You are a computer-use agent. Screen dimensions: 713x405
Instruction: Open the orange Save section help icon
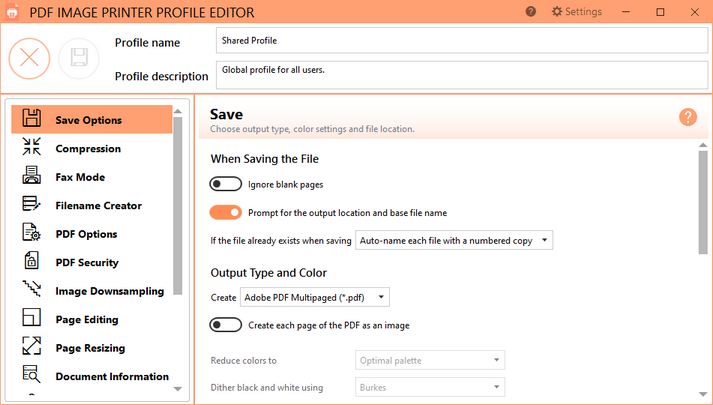pyautogui.click(x=688, y=117)
